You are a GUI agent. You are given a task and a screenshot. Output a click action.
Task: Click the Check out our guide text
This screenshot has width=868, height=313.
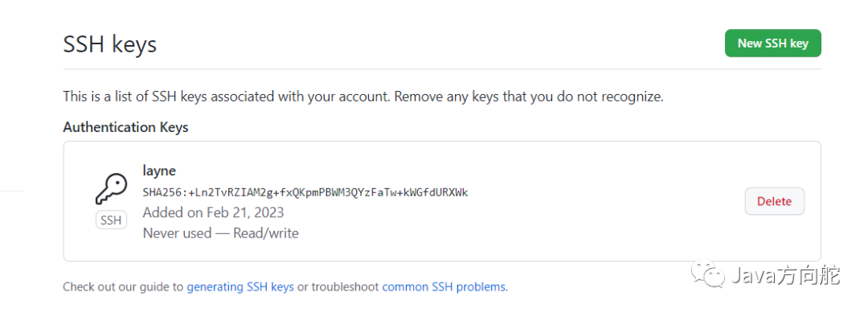[x=123, y=287]
